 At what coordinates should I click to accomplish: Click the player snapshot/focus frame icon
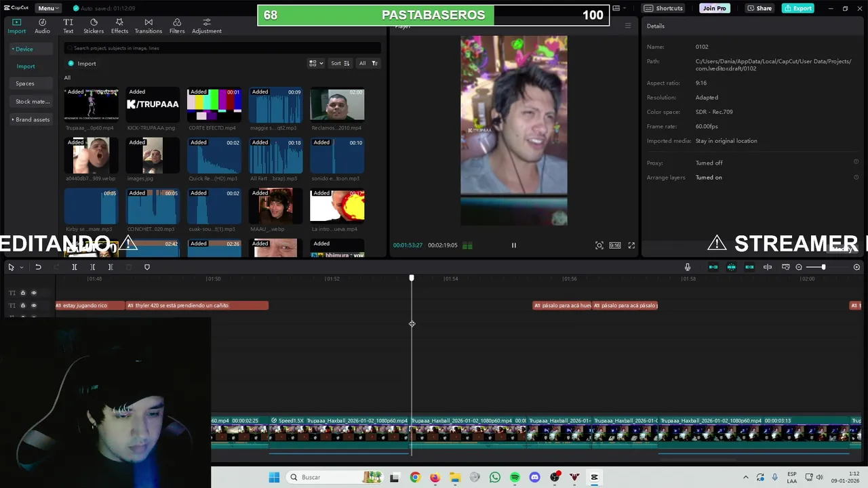tap(599, 245)
